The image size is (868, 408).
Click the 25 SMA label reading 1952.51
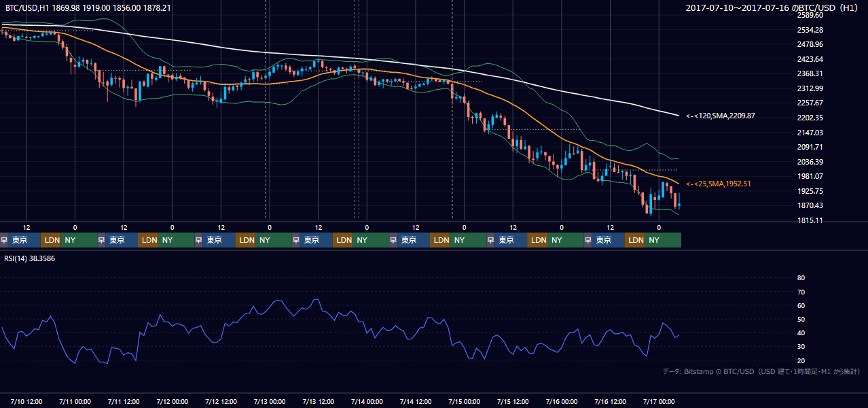click(x=719, y=184)
